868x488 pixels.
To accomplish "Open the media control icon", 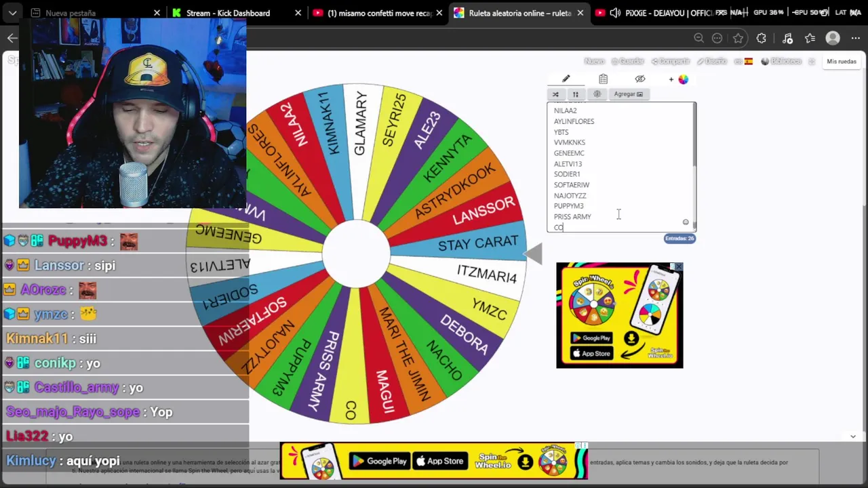I will (787, 39).
